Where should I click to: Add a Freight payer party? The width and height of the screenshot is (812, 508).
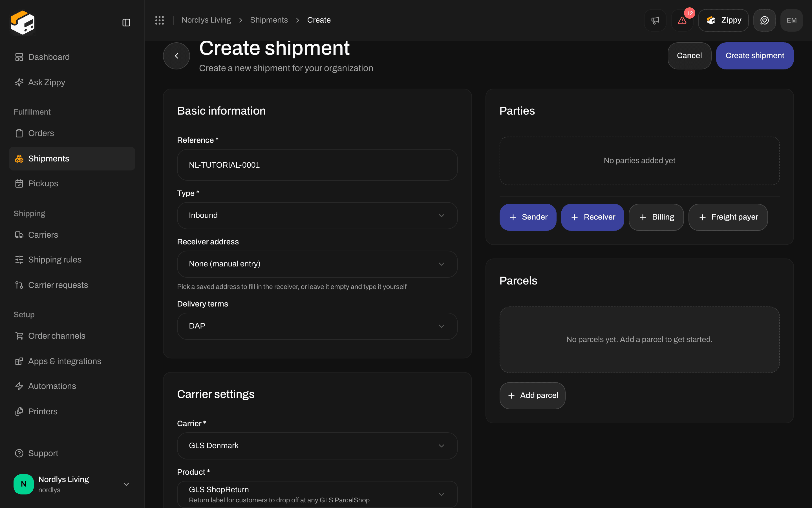pos(728,217)
